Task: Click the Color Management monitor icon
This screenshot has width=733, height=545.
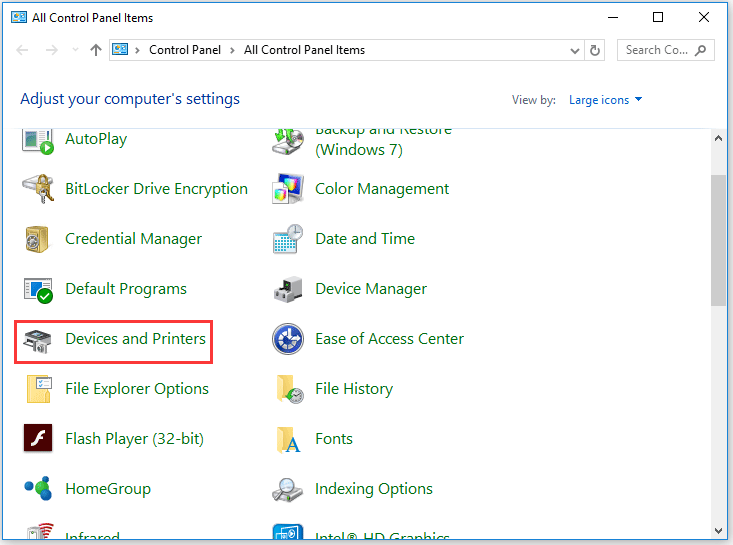Action: [x=288, y=189]
